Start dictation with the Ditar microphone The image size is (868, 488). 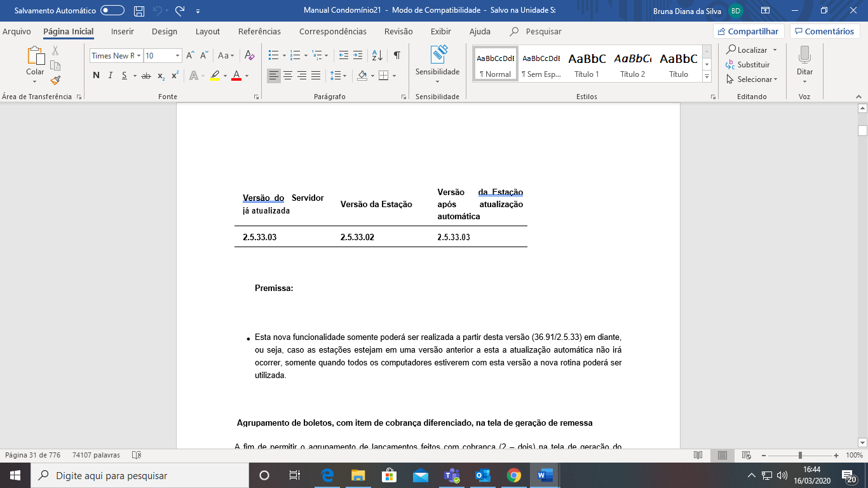804,64
